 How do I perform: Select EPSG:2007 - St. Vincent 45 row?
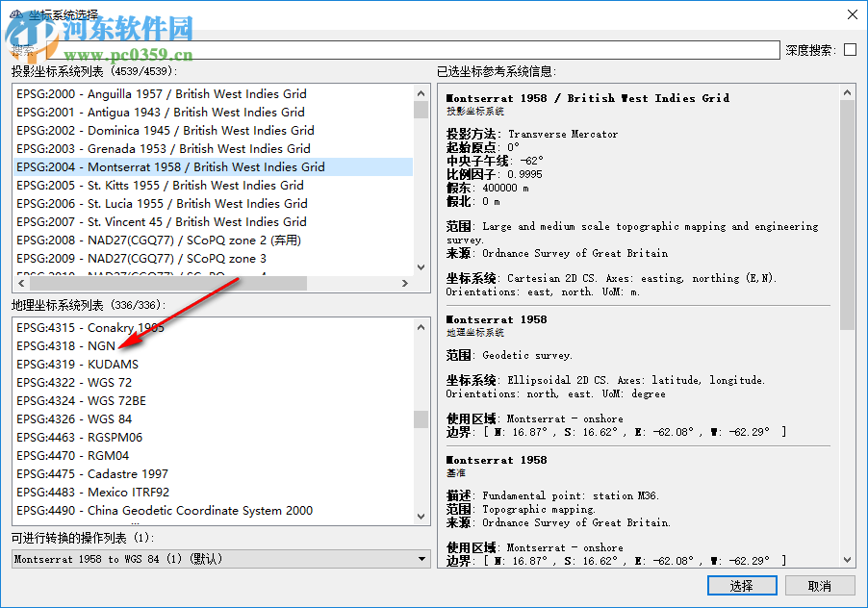click(213, 222)
